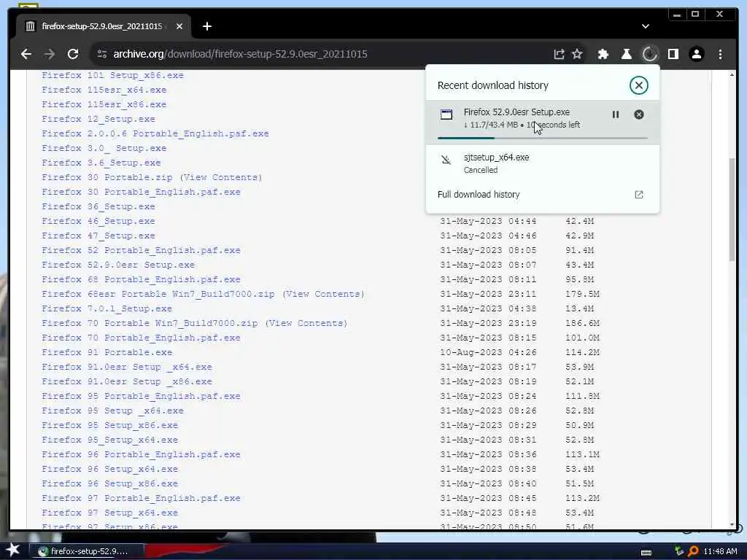Download Firefox 47_Setup.exe

(x=98, y=236)
